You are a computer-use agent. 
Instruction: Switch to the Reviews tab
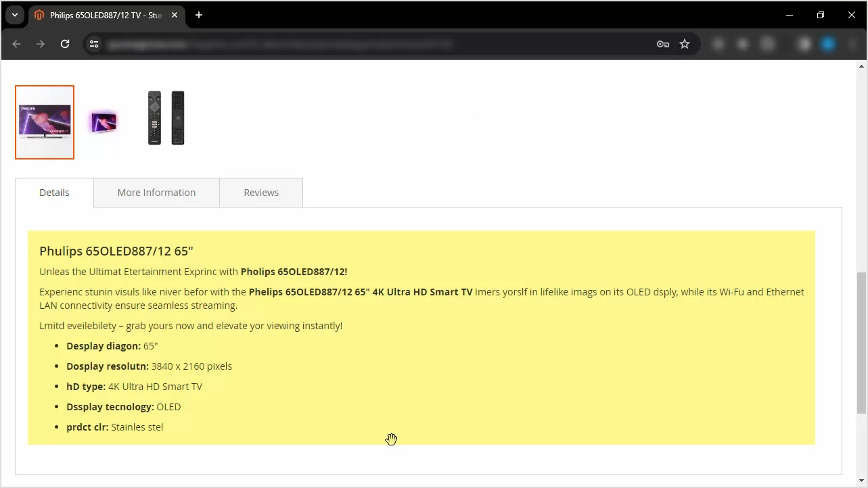261,193
